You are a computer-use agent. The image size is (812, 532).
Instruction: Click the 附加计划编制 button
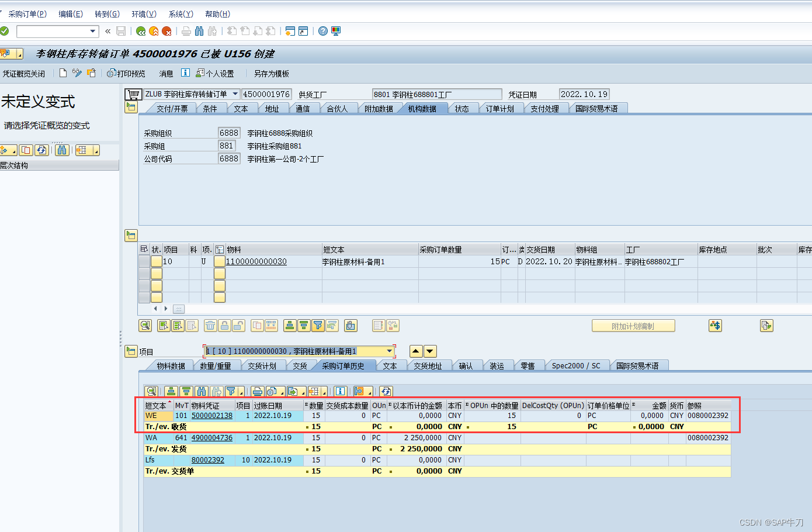pyautogui.click(x=633, y=326)
